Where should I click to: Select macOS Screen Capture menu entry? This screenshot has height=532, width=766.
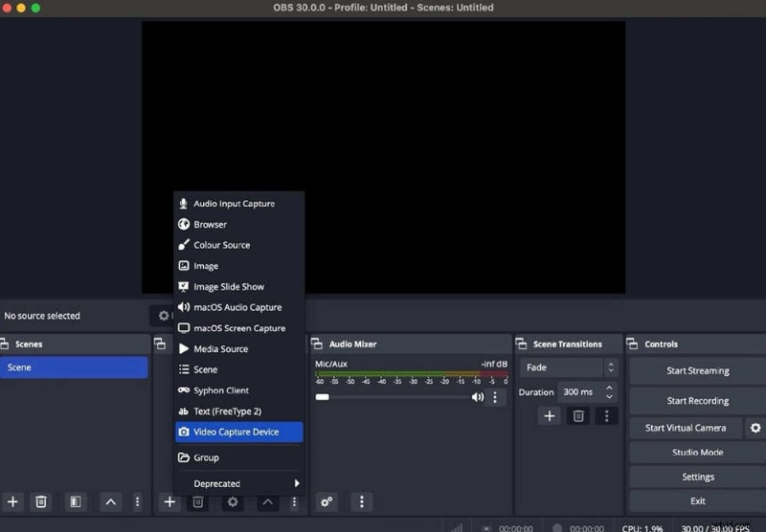click(x=239, y=328)
